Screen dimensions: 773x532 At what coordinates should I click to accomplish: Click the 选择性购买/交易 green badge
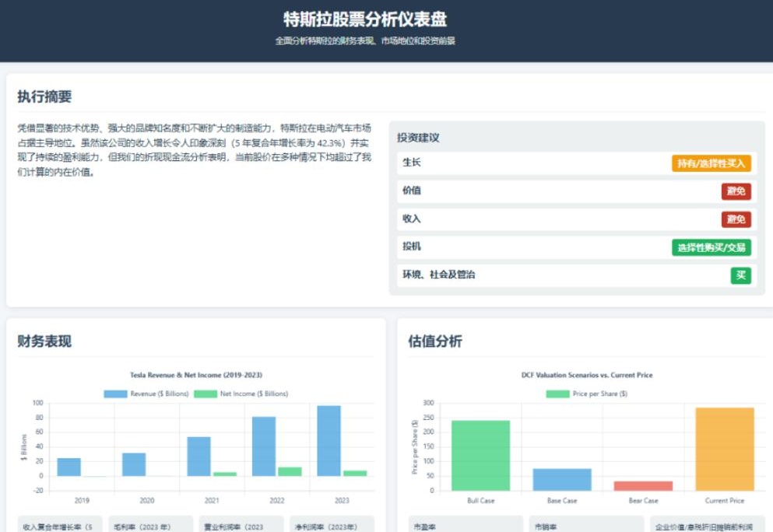[711, 247]
